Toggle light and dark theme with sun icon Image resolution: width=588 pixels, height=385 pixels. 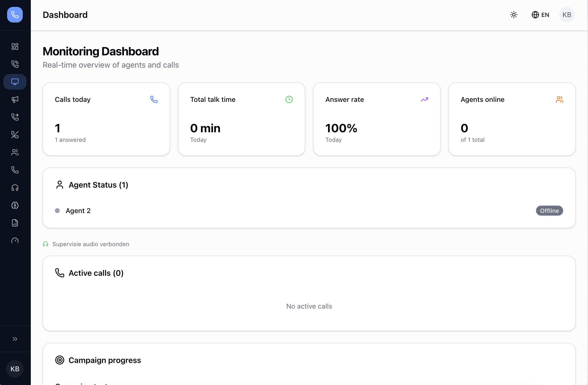point(514,15)
